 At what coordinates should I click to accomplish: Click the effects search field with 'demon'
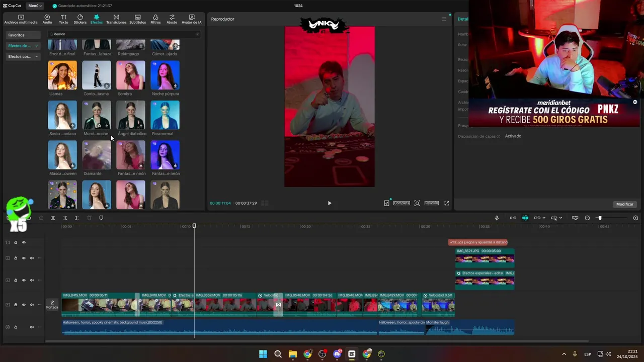coord(123,34)
